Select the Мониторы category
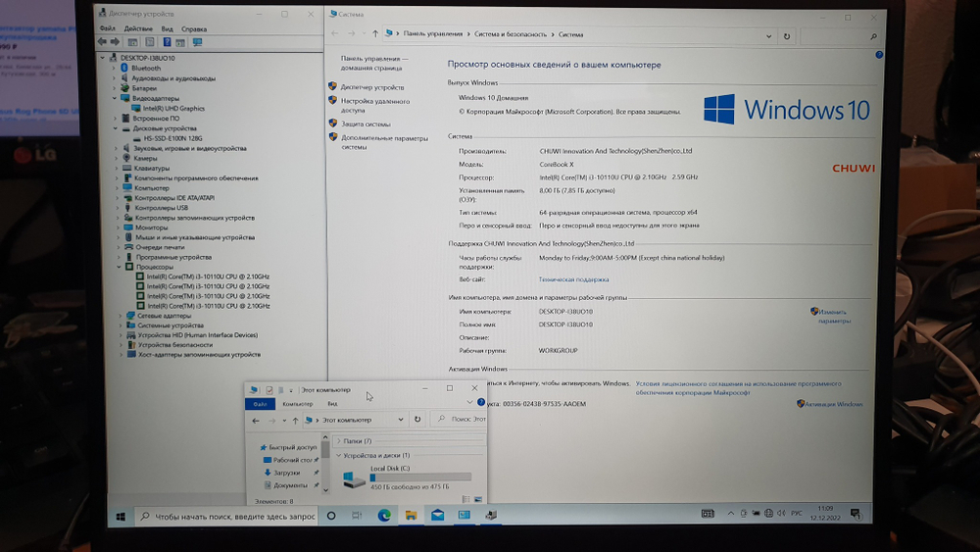 (151, 227)
